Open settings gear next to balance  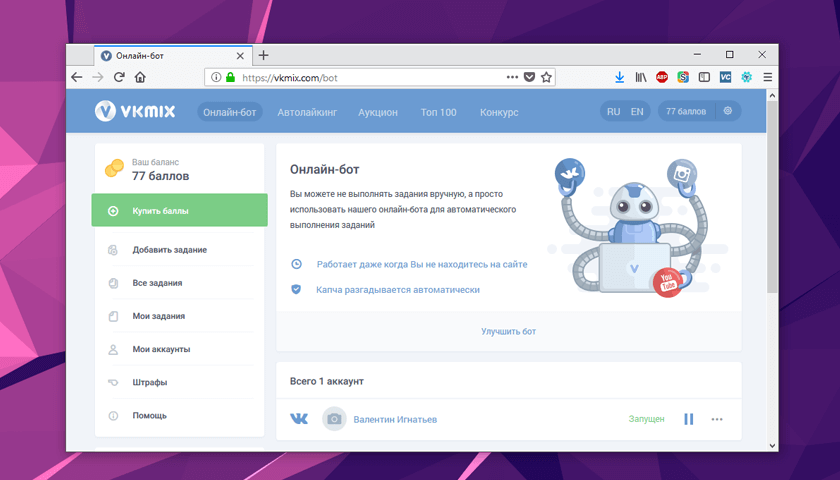(728, 112)
